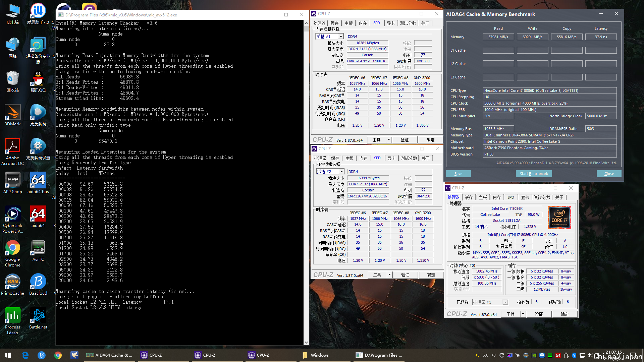The width and height of the screenshot is (644, 362).
Task: Open Process Lasso desktop icon
Action: tap(12, 321)
